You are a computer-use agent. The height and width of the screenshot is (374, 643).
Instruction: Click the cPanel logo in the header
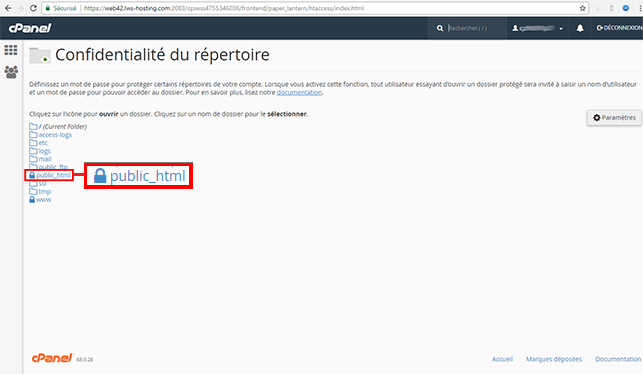click(30, 28)
